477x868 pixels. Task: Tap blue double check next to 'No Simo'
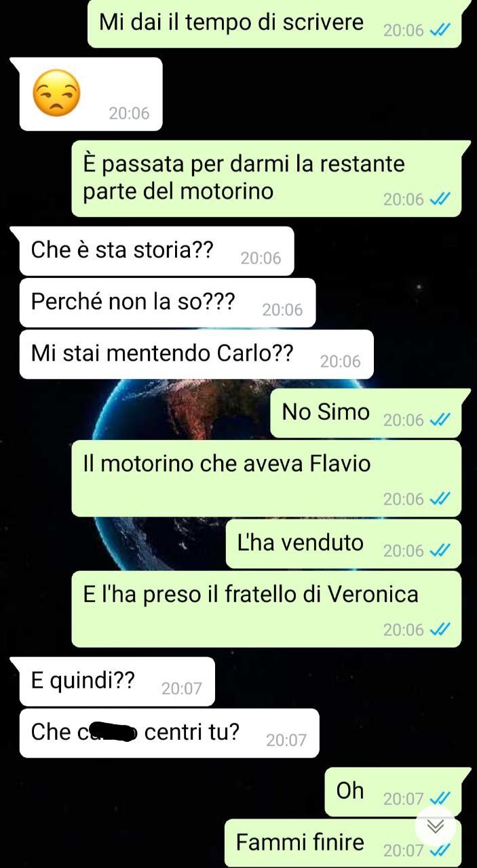click(440, 420)
